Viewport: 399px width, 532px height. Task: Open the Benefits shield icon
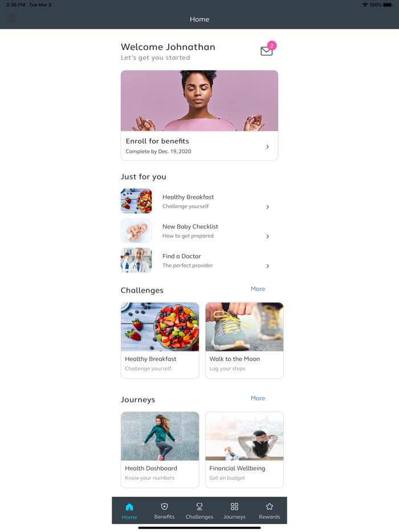point(164,506)
